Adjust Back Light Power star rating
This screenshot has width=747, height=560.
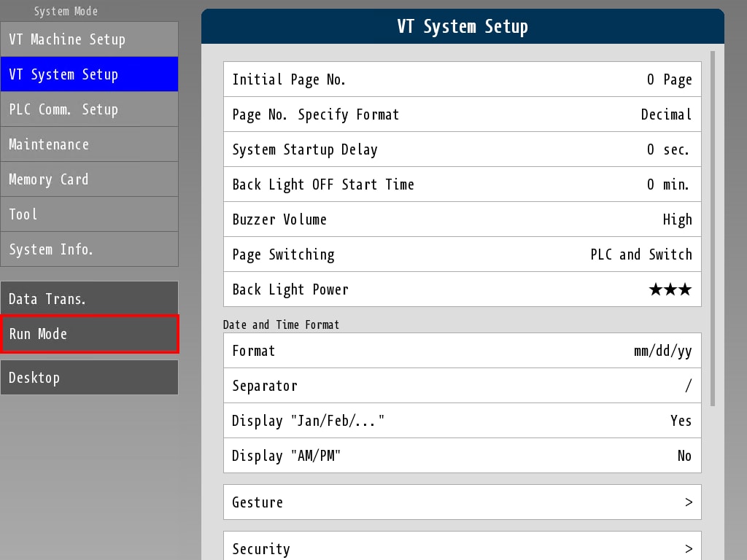point(670,289)
